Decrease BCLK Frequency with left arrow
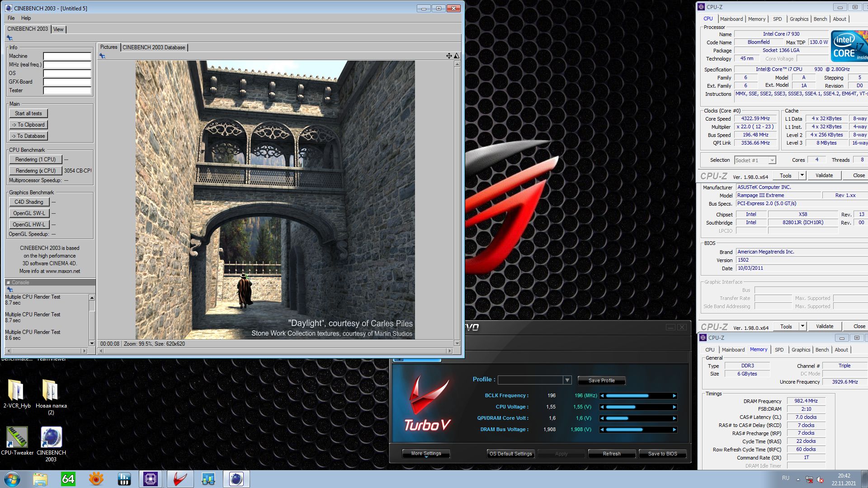The width and height of the screenshot is (868, 488). [x=602, y=396]
